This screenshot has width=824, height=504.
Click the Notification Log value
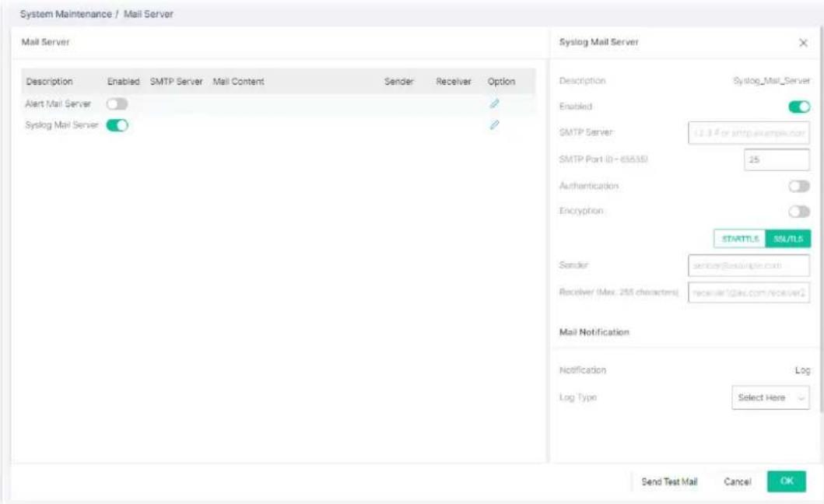pyautogui.click(x=802, y=370)
